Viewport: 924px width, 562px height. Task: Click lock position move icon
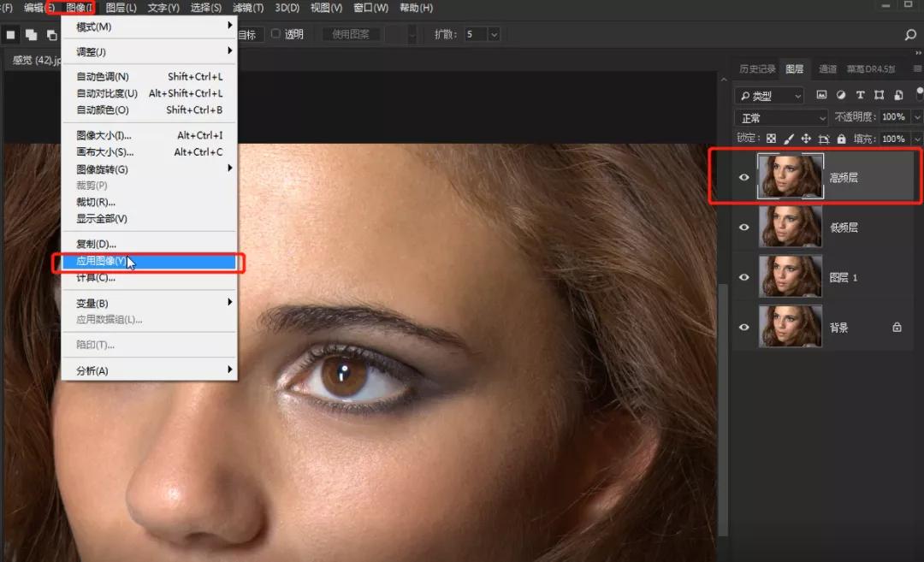(806, 139)
